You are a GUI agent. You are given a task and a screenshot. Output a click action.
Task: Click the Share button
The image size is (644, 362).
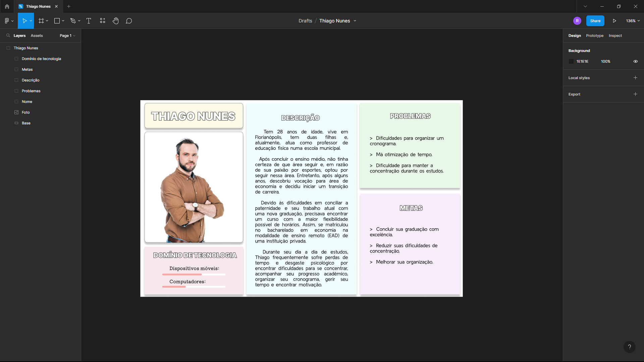[x=595, y=21]
